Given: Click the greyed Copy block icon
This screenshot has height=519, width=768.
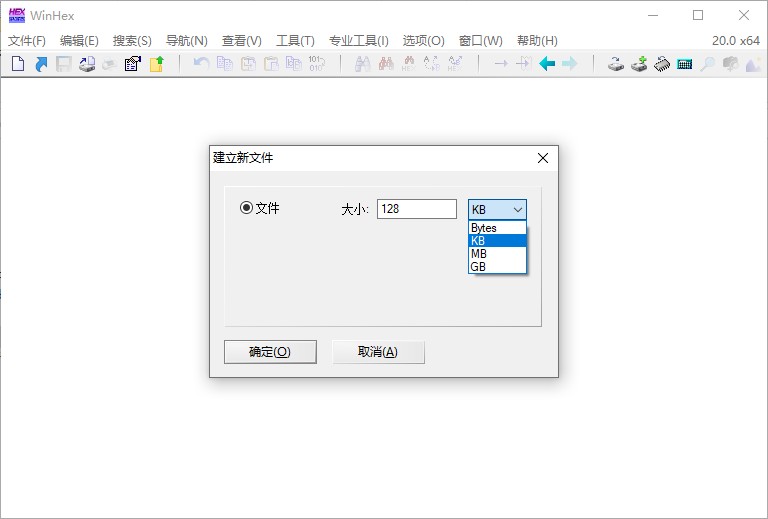Looking at the screenshot, I should tap(224, 64).
